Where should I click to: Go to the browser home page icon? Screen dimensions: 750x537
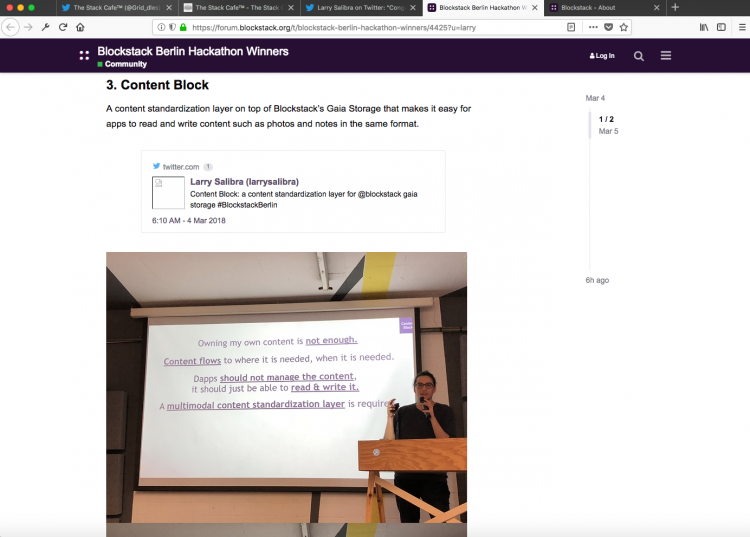tap(80, 27)
